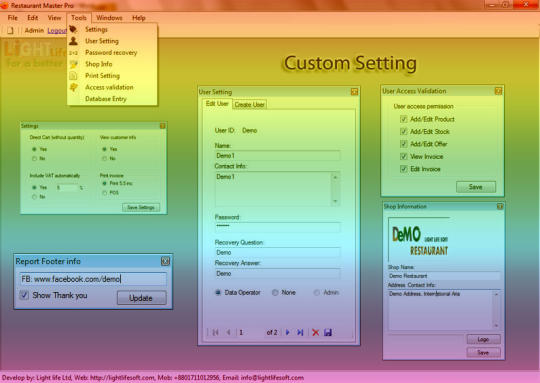Switch to Create User tab
540x383 pixels.
pyautogui.click(x=249, y=104)
